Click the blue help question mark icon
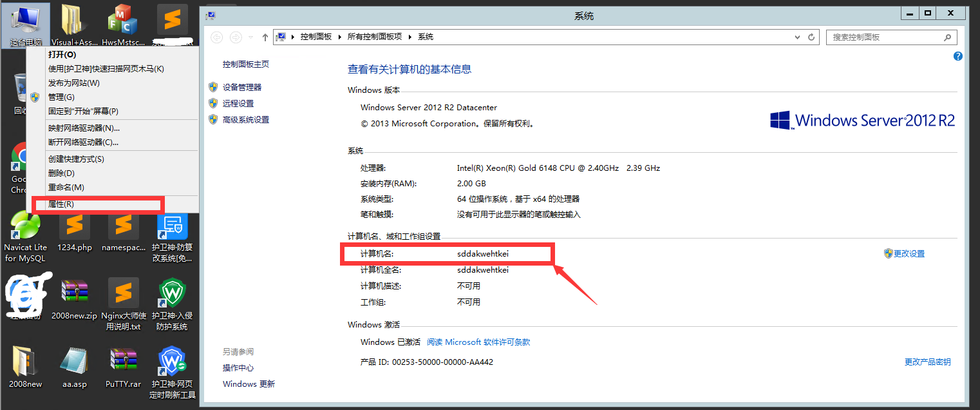The width and height of the screenshot is (980, 410). [x=957, y=57]
